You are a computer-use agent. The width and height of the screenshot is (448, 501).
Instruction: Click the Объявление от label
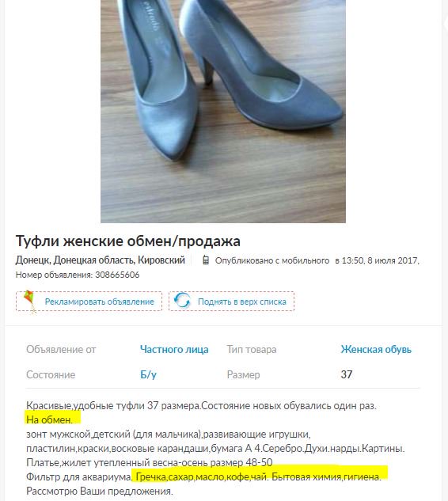coord(61,349)
